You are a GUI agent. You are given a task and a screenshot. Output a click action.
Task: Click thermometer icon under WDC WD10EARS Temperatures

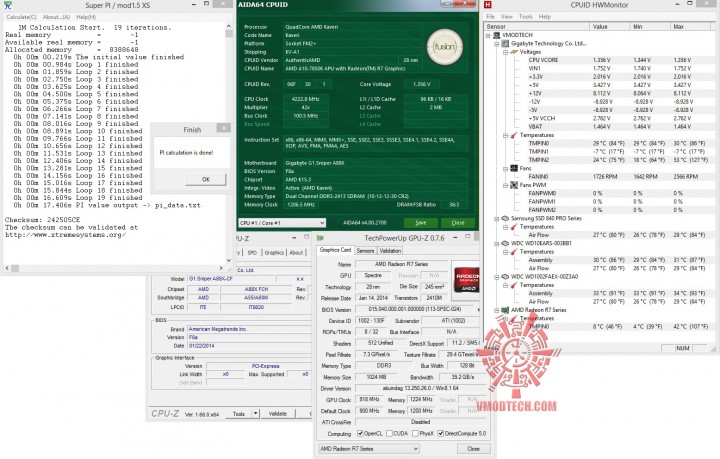(514, 252)
